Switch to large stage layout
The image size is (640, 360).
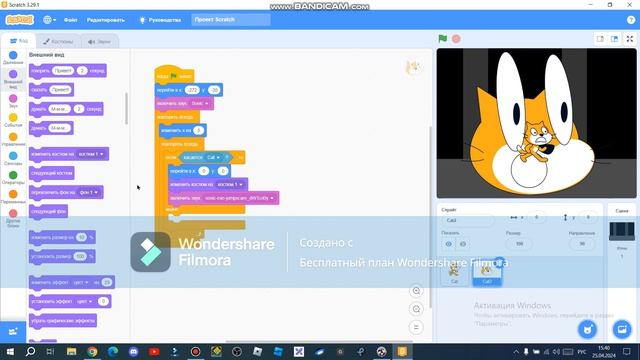pyautogui.click(x=614, y=39)
